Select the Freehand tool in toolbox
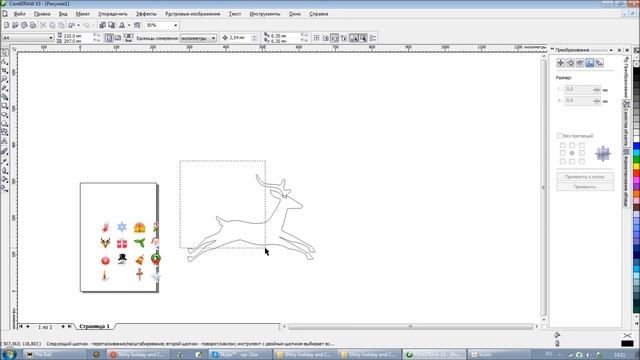Viewport: 640px width, 360px height. (x=4, y=89)
